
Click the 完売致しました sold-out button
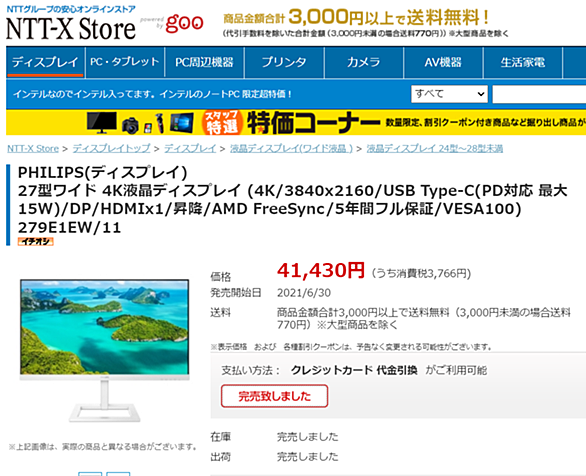tap(274, 396)
